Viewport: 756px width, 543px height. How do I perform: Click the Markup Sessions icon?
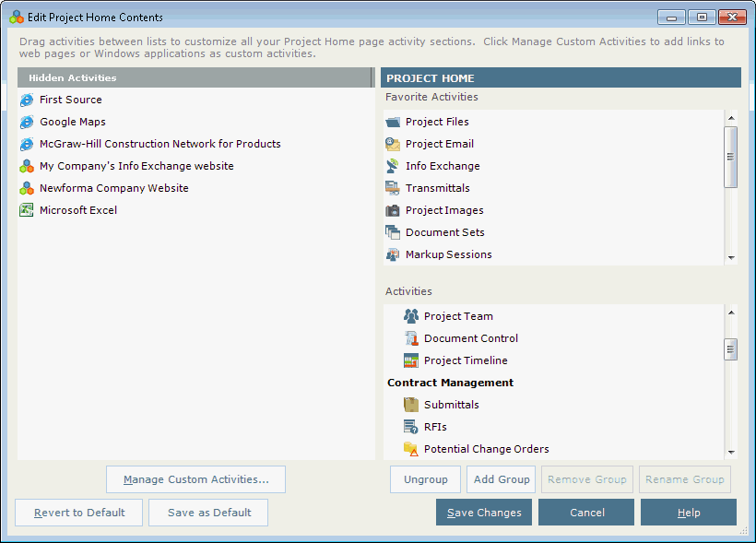pyautogui.click(x=393, y=254)
